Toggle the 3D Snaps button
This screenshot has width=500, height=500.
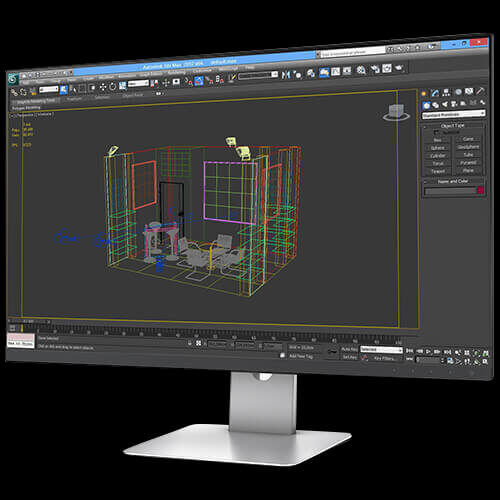pos(188,81)
